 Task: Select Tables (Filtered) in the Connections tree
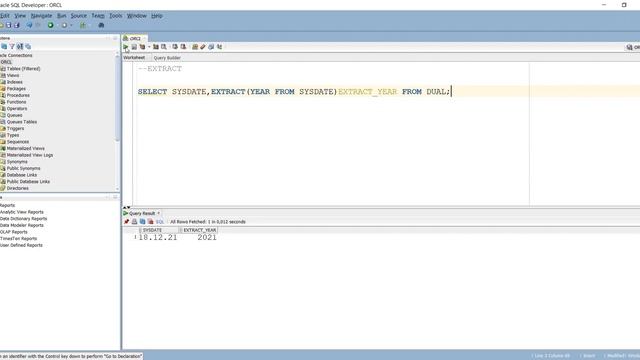(23, 69)
